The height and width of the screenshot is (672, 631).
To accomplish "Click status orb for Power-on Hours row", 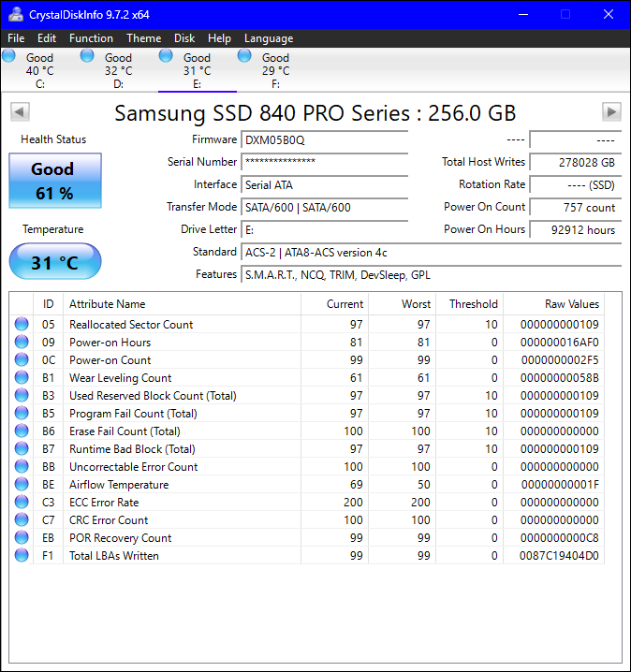I will coord(22,342).
